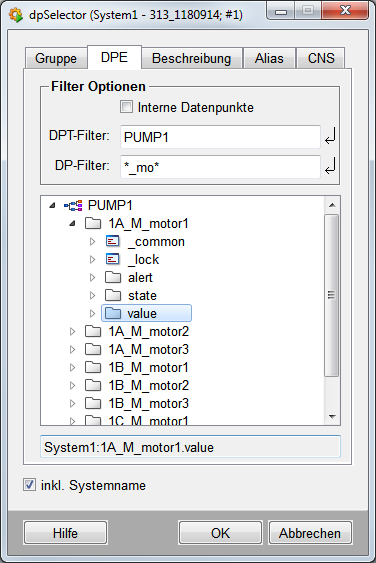Confirm selection with OK button

click(x=220, y=533)
